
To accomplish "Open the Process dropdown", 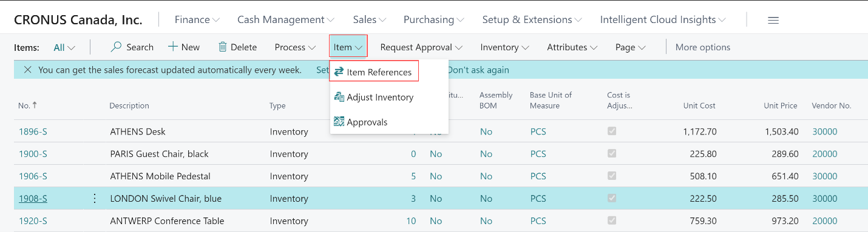I will pos(295,47).
